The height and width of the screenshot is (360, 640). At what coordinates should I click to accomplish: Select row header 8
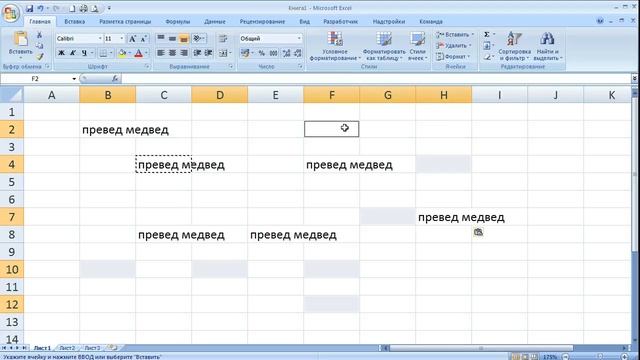click(x=11, y=234)
